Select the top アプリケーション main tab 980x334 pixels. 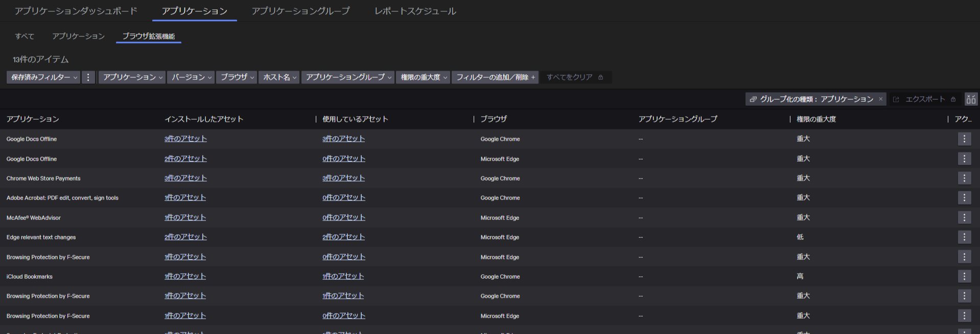195,11
